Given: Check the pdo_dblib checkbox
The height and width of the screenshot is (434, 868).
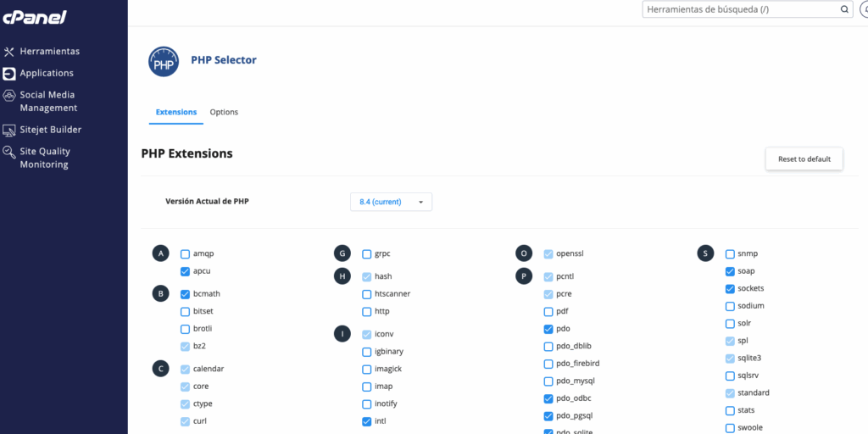Looking at the screenshot, I should [548, 347].
